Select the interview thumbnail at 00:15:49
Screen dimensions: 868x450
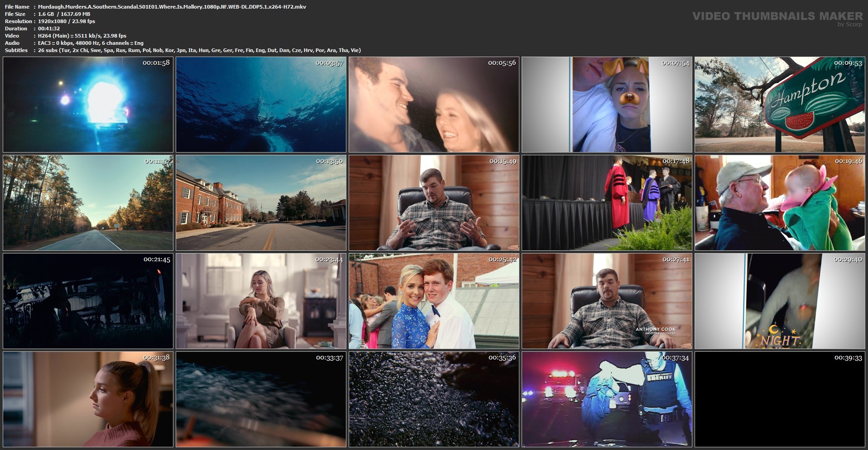434,203
